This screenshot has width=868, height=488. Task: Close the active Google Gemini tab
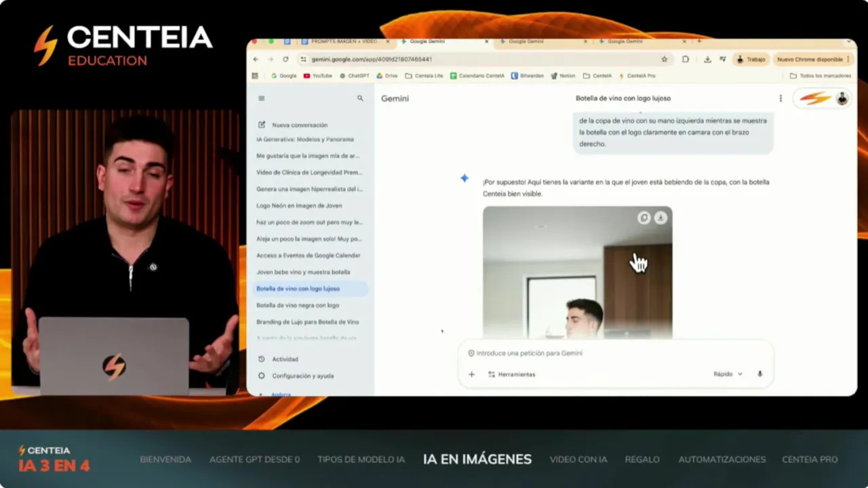(486, 41)
